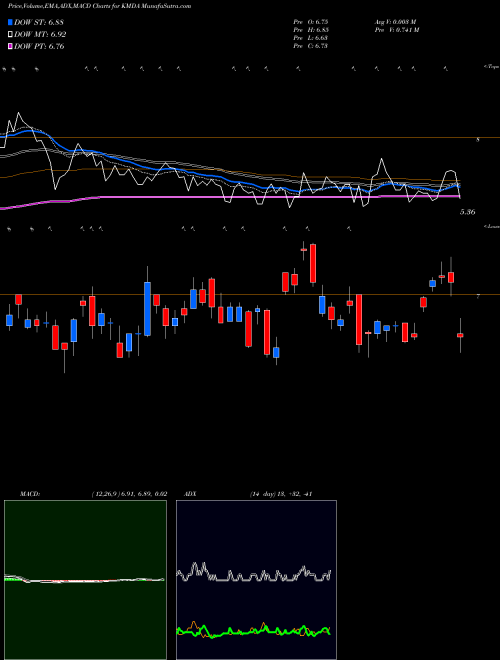Click the Pre V: 0.741 M reading
The height and width of the screenshot is (660, 500).
tap(397, 30)
